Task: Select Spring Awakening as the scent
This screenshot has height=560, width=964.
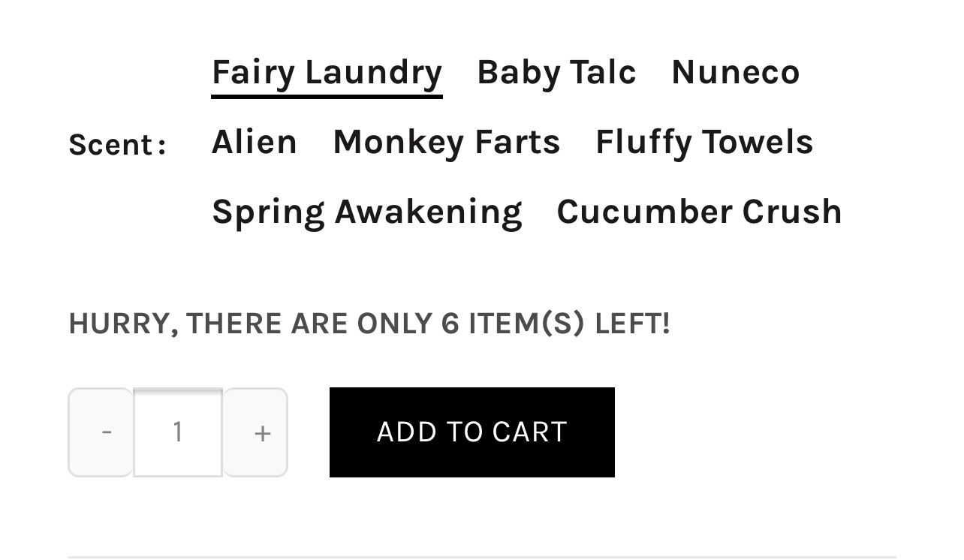Action: [x=366, y=212]
